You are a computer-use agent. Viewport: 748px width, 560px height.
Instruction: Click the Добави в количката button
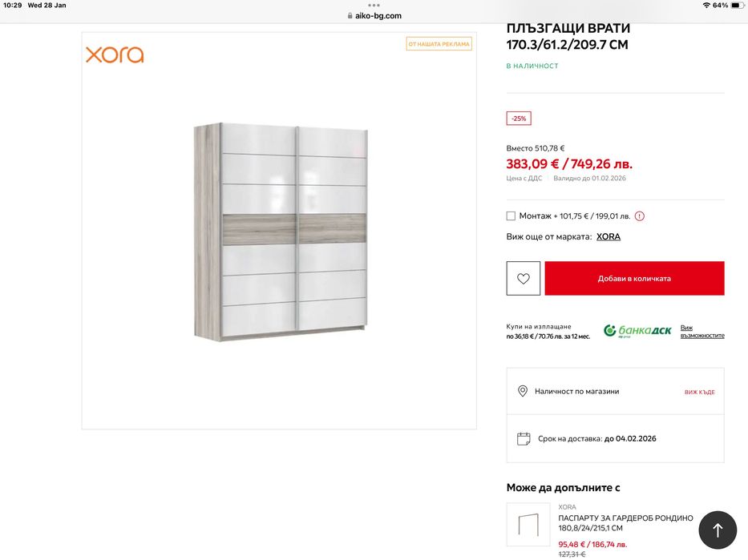pyautogui.click(x=634, y=278)
